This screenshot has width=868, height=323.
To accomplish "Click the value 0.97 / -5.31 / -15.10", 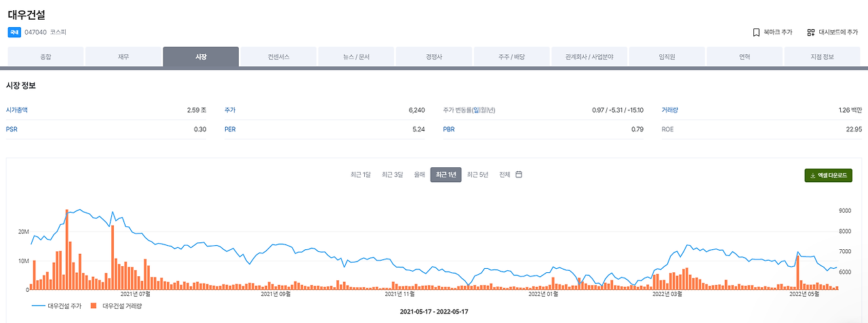I will coord(617,110).
